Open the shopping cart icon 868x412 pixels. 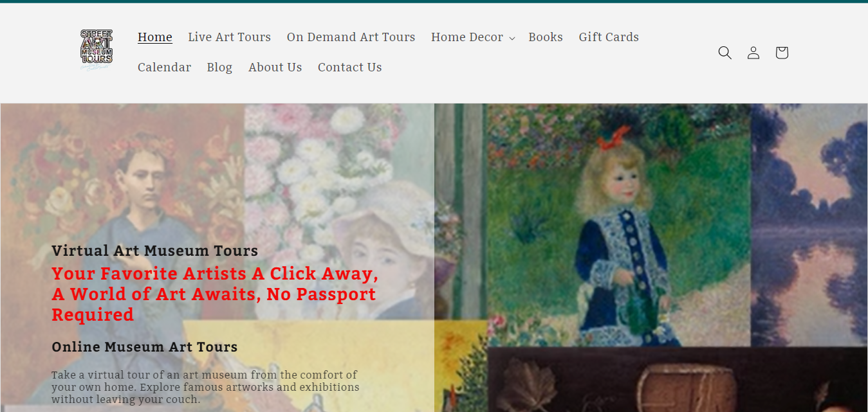[x=781, y=53]
